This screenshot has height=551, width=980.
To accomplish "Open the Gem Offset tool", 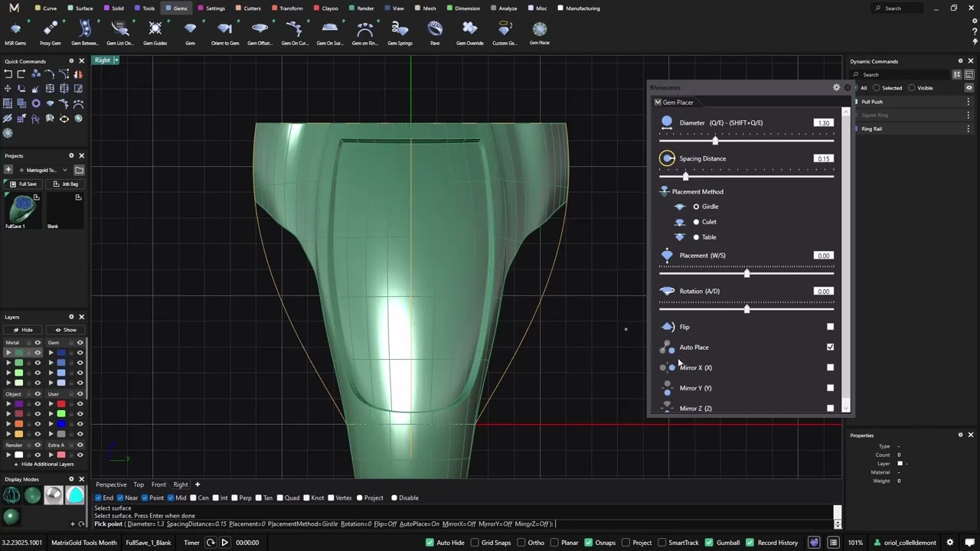I will click(260, 33).
